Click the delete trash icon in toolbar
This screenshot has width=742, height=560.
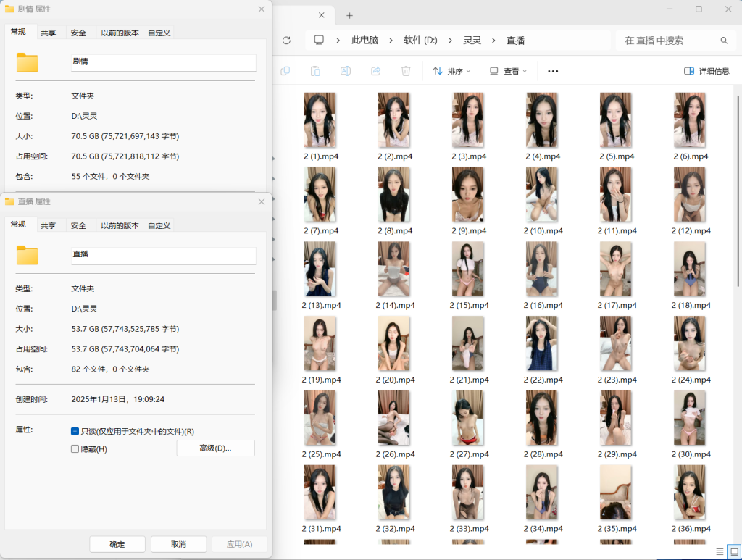tap(406, 71)
